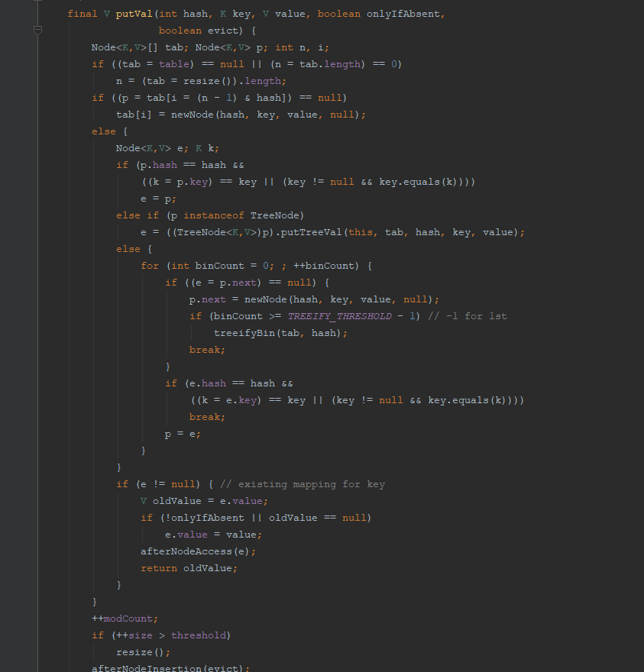The height and width of the screenshot is (672, 644).
Task: Click the 'Node<K,V> e; K k;' declaration
Action: pyautogui.click(x=167, y=148)
